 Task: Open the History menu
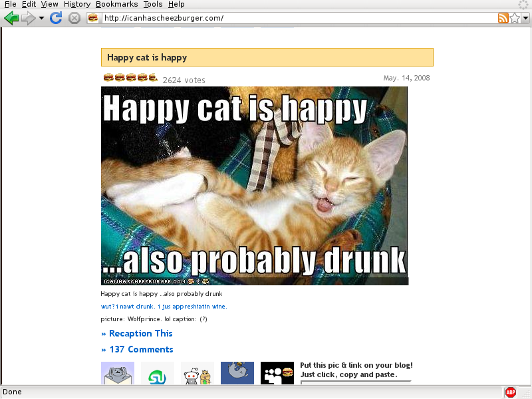point(77,5)
